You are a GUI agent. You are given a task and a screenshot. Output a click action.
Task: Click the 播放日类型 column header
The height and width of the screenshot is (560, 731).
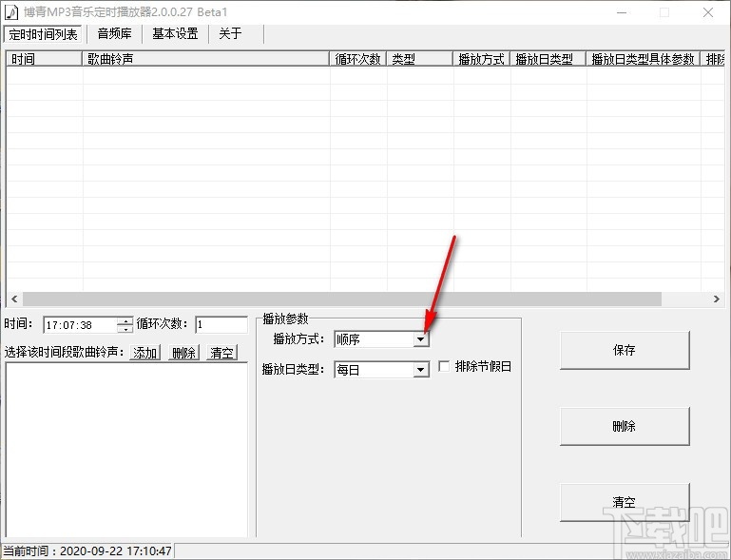pyautogui.click(x=548, y=59)
